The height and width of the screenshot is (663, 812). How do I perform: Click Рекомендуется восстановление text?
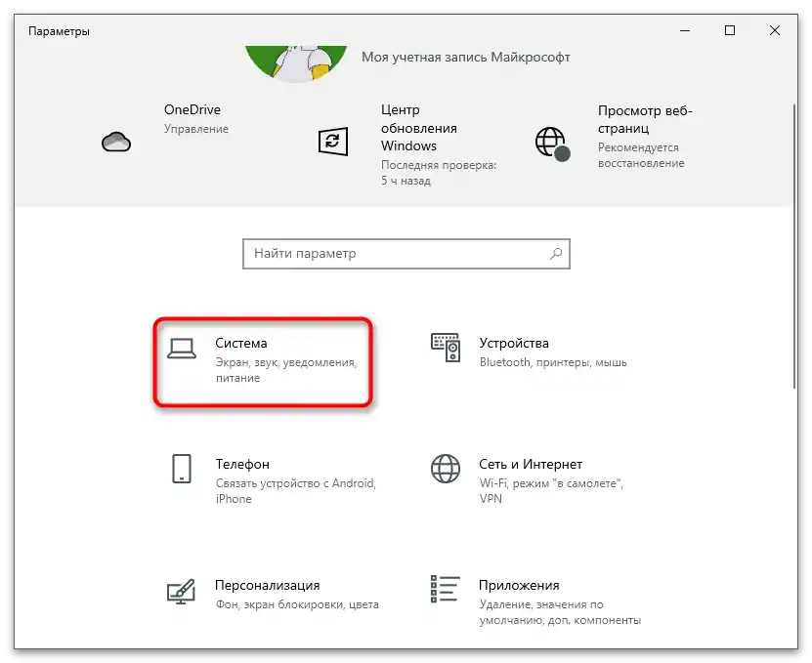pyautogui.click(x=641, y=155)
